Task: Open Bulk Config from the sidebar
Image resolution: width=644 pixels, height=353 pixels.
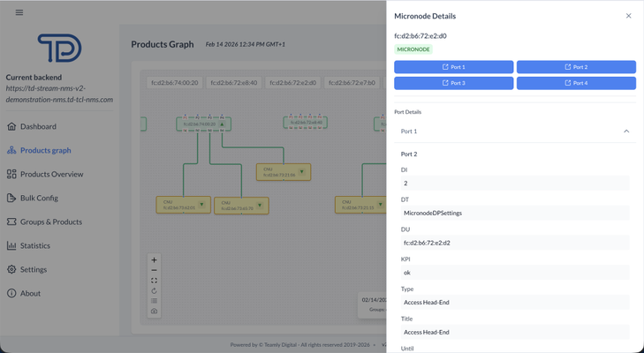Action: pyautogui.click(x=39, y=198)
